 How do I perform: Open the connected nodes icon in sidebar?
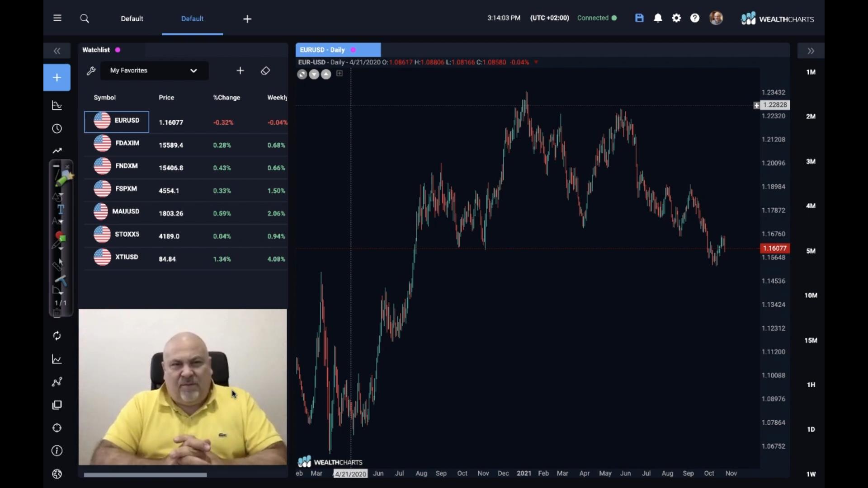tap(57, 382)
